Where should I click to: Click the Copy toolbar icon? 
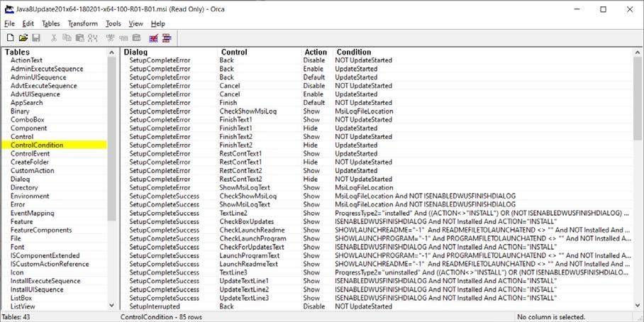(x=67, y=38)
